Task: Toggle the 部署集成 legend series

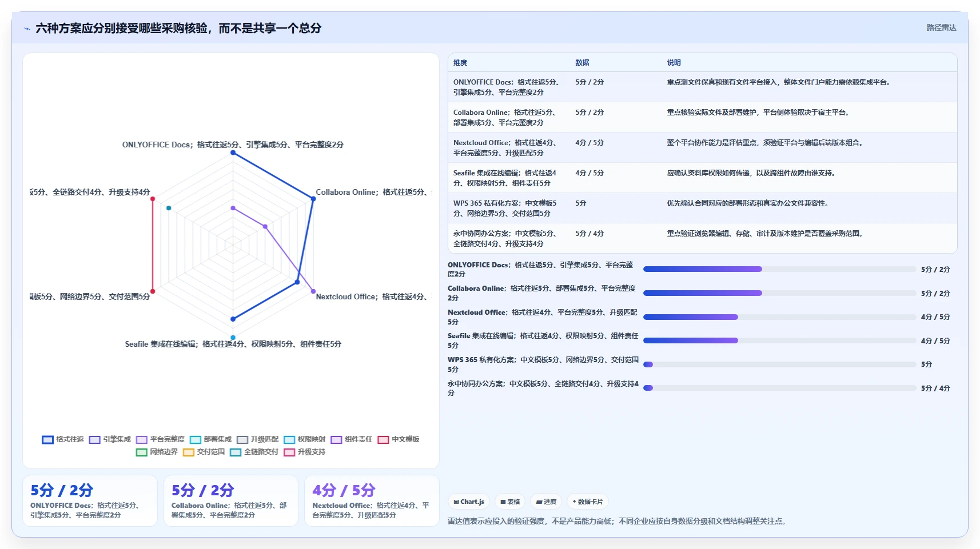Action: coord(210,439)
